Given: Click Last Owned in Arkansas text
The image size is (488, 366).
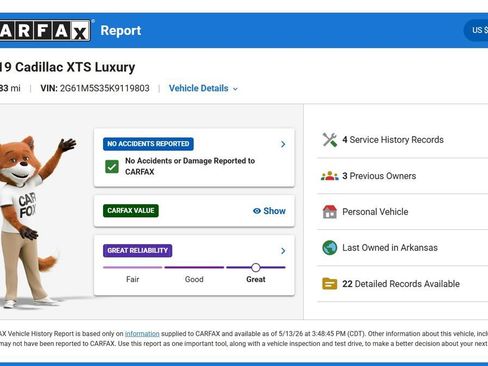Looking at the screenshot, I should [x=390, y=248].
